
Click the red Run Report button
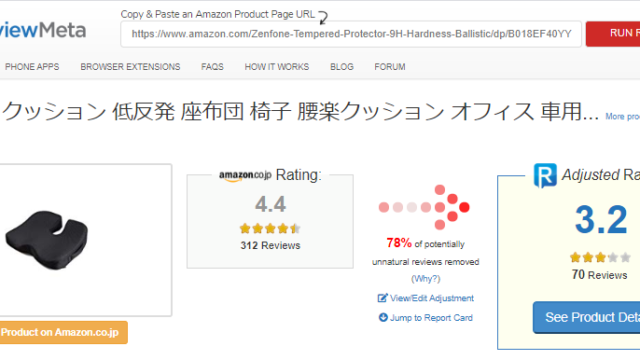[x=613, y=33]
